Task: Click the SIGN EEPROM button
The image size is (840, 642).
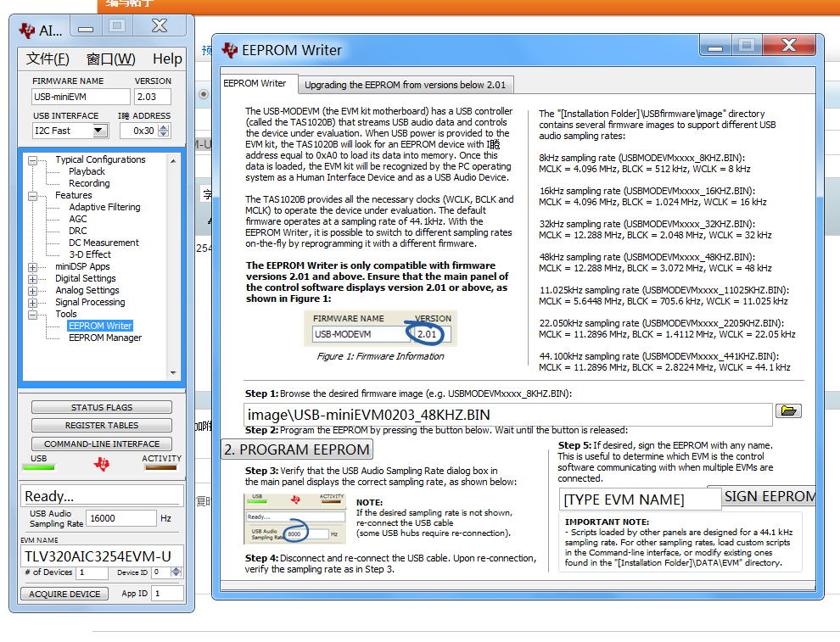Action: (768, 497)
